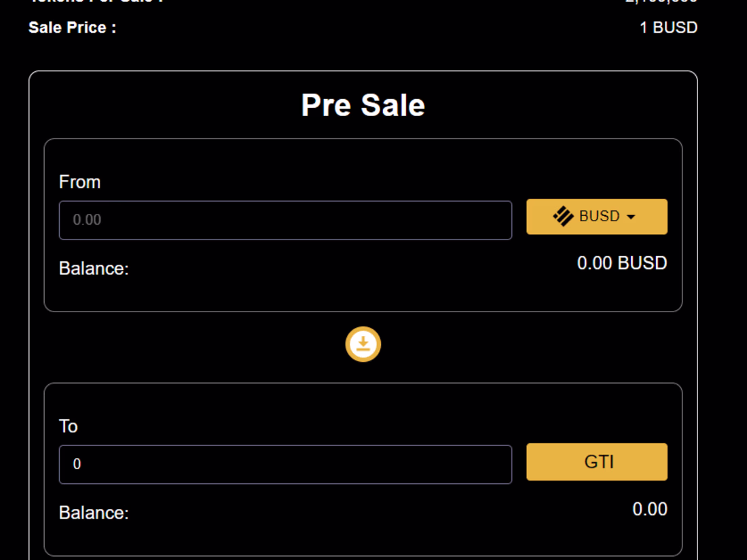Click the Pre Sale heading

click(x=363, y=105)
